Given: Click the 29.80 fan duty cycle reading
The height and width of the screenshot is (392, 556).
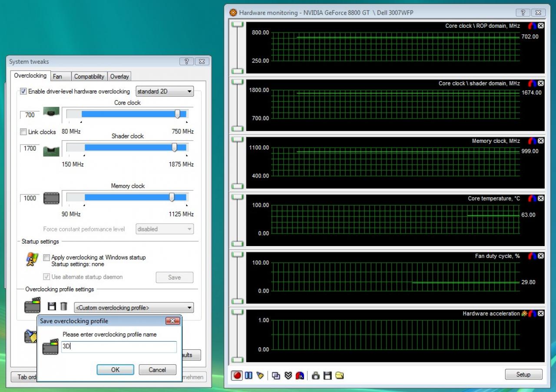Looking at the screenshot, I should pos(529,282).
